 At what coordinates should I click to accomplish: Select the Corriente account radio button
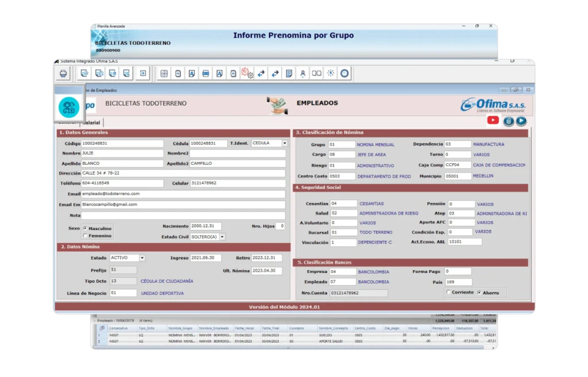tap(448, 292)
